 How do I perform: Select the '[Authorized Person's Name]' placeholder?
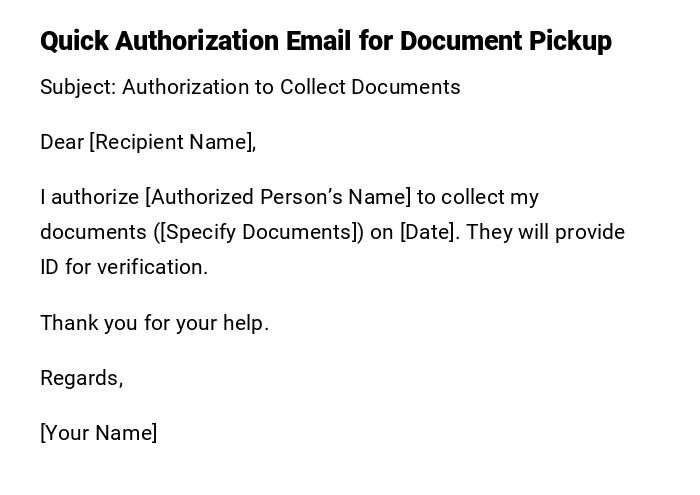click(278, 197)
